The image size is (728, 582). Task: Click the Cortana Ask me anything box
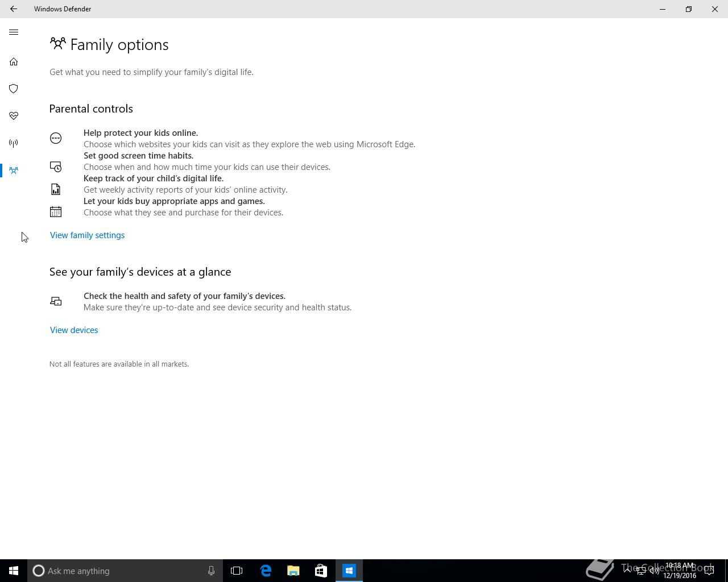point(125,571)
